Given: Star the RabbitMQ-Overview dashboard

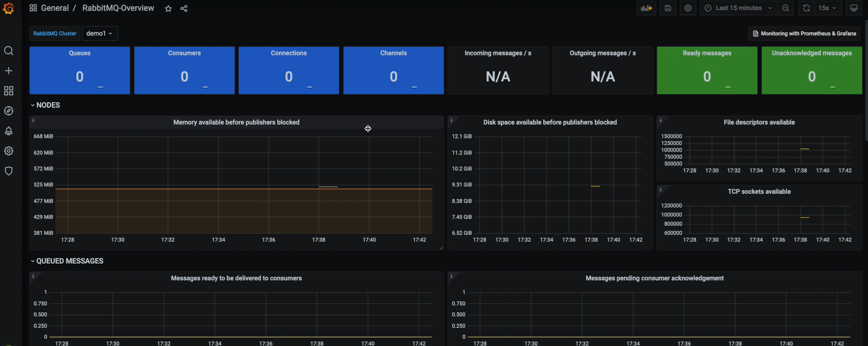Looking at the screenshot, I should [x=168, y=9].
